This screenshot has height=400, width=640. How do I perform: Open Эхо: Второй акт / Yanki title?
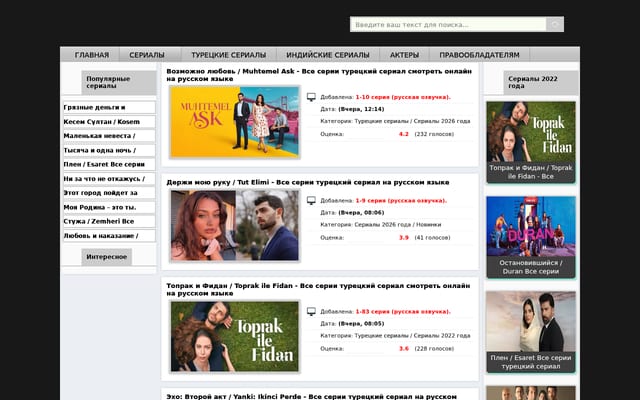tap(311, 396)
